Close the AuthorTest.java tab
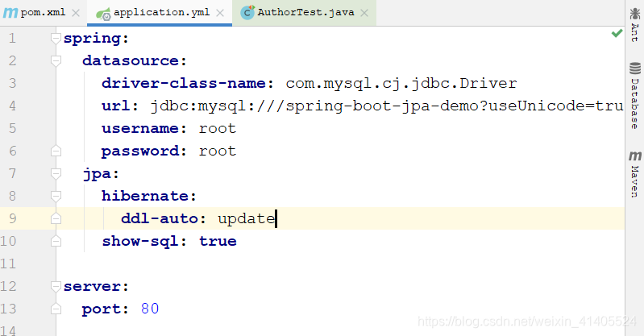This screenshot has width=644, height=336. tap(364, 13)
